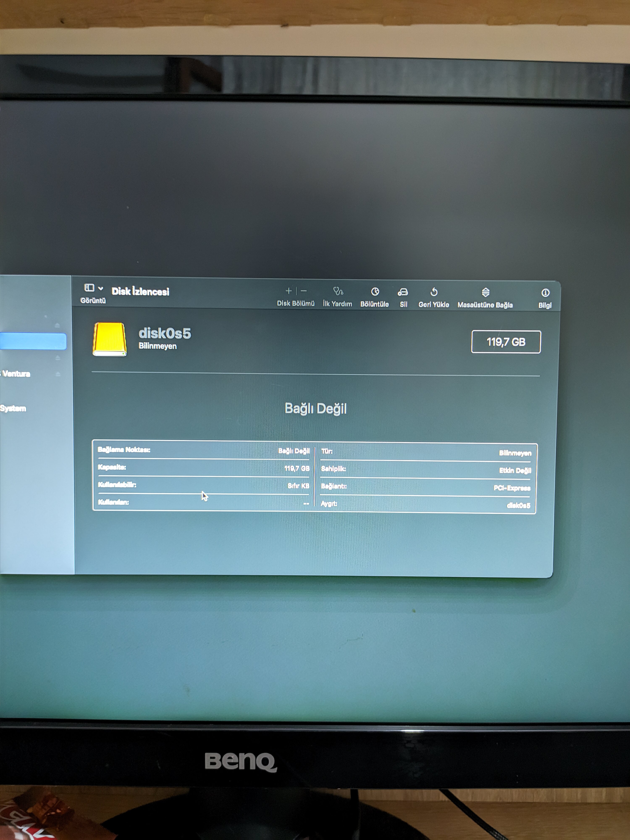Click the İlk Yardım stethoscope icon
Screen dimensions: 630x840
(x=338, y=291)
